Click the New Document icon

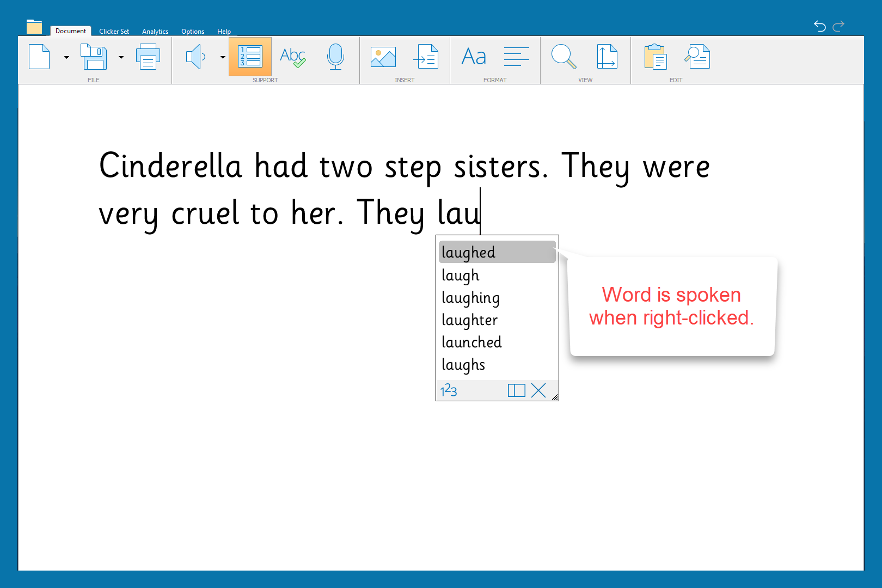[x=39, y=57]
